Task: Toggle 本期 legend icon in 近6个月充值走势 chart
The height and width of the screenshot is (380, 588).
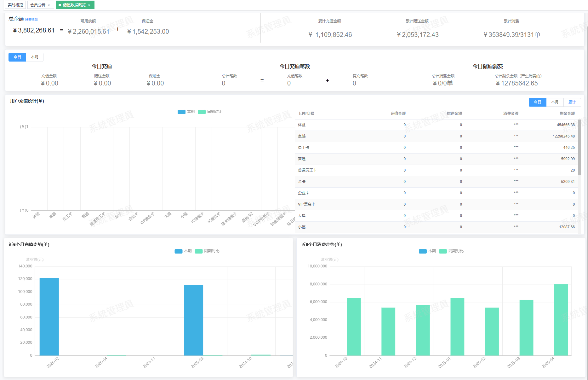Action: pos(179,251)
